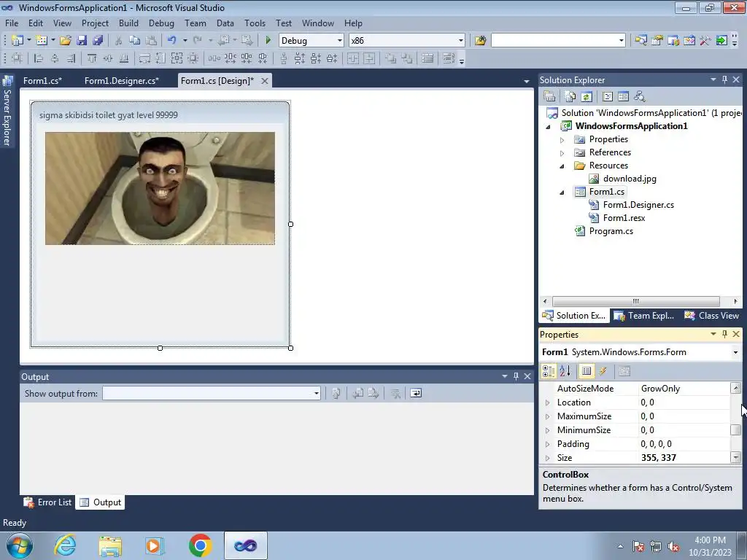Screen dimensions: 747x560
Task: Switch to the Error List tab
Action: click(x=47, y=502)
